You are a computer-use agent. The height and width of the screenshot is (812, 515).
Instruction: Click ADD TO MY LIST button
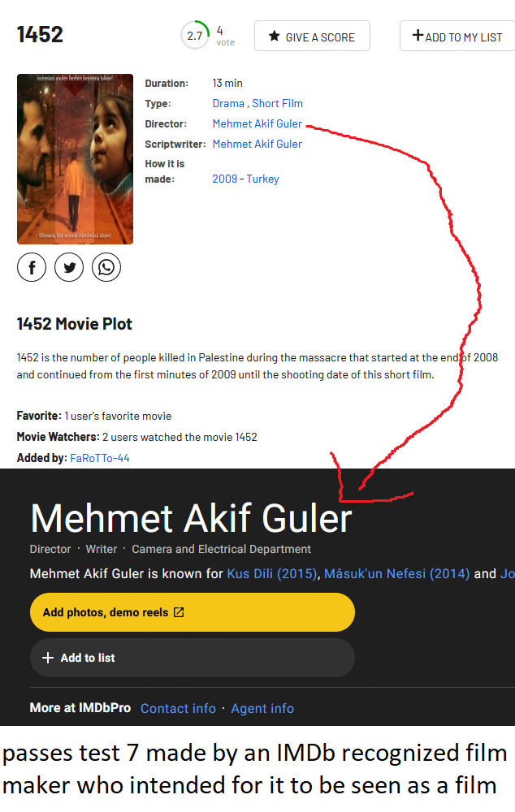457,36
